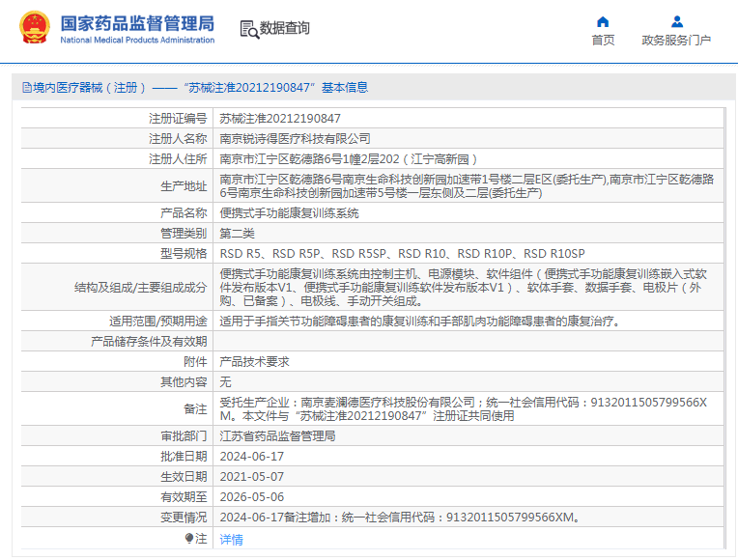The image size is (738, 560).
Task: Click the 有效期至 label
Action: pos(184,497)
